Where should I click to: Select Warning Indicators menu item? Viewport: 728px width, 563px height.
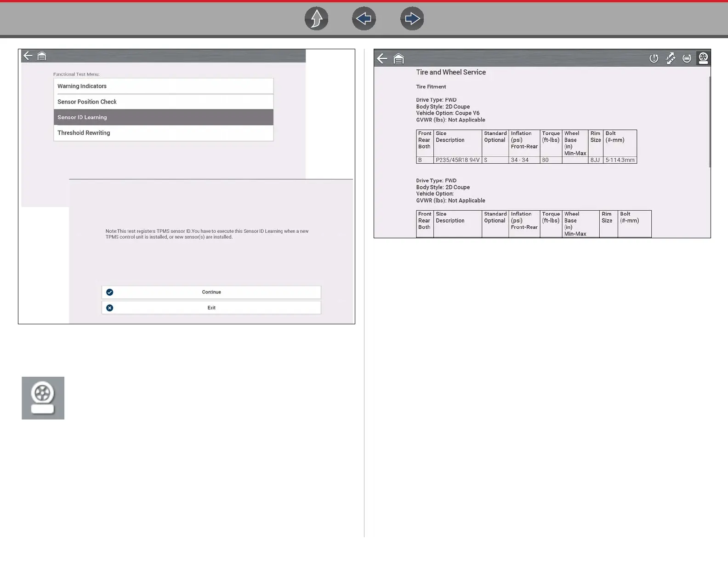164,86
